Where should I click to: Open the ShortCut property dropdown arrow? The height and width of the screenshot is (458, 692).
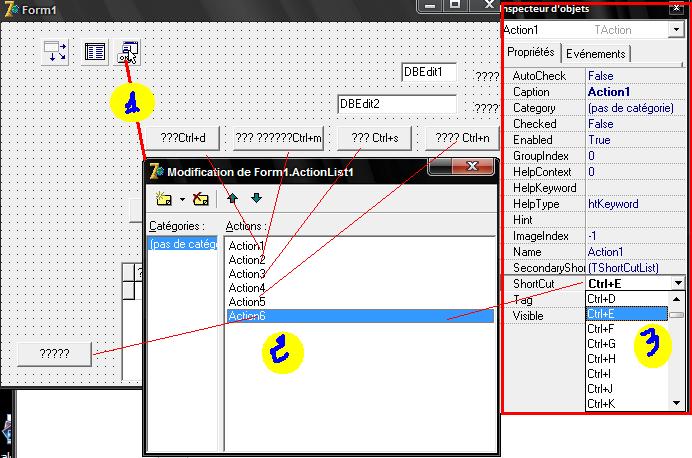click(678, 283)
